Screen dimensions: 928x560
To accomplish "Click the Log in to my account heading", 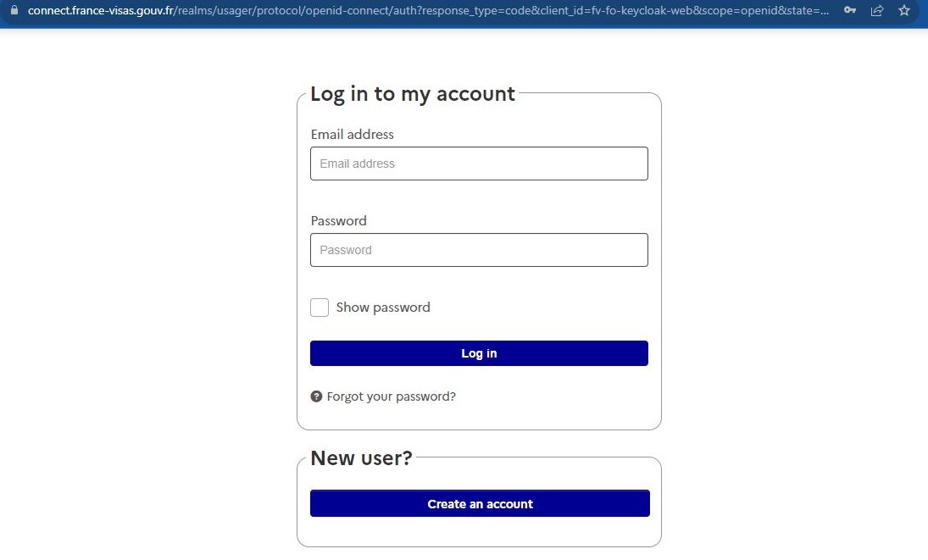I will (x=413, y=94).
